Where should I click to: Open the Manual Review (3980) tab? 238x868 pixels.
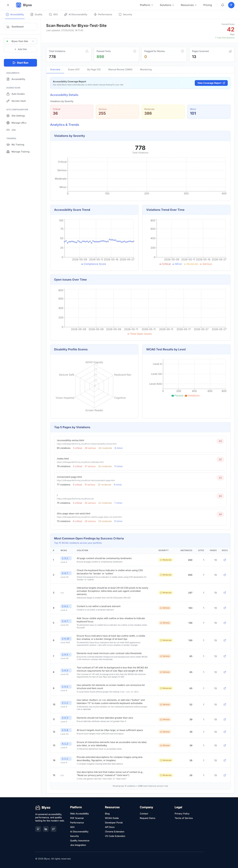(x=120, y=69)
